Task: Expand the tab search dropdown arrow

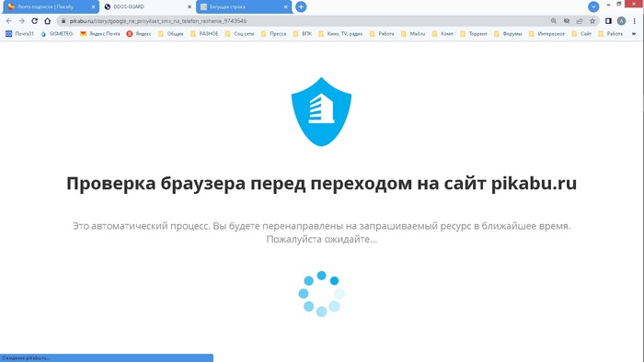Action: [593, 6]
